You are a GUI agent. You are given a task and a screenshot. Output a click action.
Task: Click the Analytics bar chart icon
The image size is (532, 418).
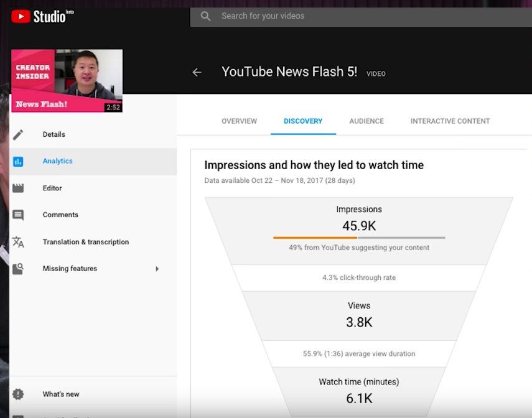pos(18,161)
